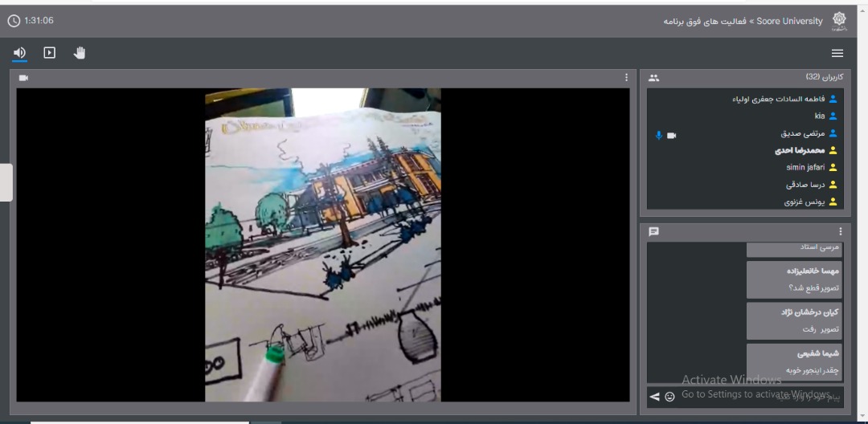This screenshot has width=868, height=424.
Task: Open the hamburger main menu
Action: coord(837,53)
